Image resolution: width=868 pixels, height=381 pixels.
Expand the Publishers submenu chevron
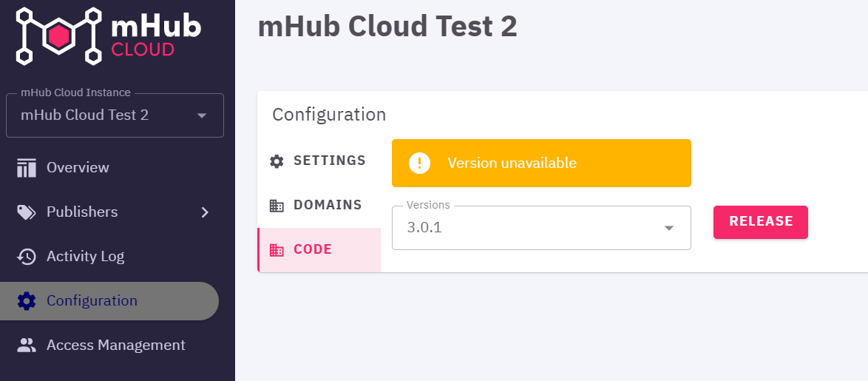pos(205,212)
